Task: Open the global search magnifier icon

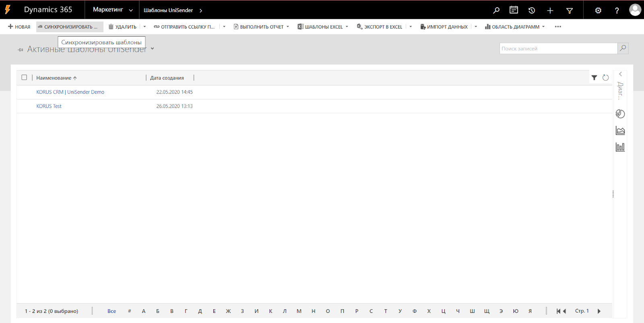Action: pyautogui.click(x=496, y=10)
